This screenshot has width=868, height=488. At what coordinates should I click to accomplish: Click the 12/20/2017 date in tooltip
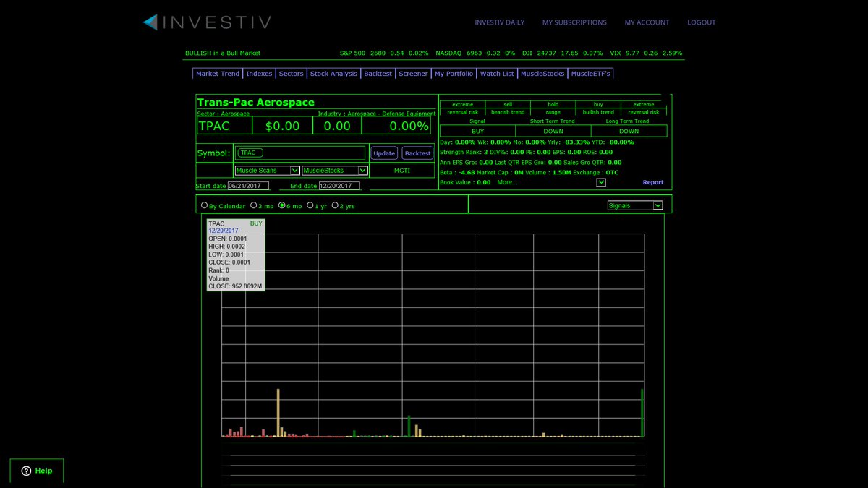click(224, 231)
